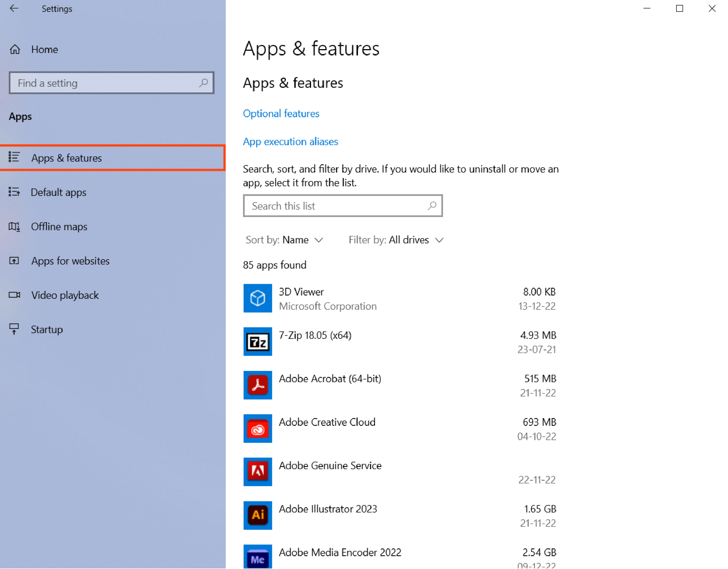This screenshot has height=569, width=728.
Task: Go to Offline maps settings
Action: (x=59, y=227)
